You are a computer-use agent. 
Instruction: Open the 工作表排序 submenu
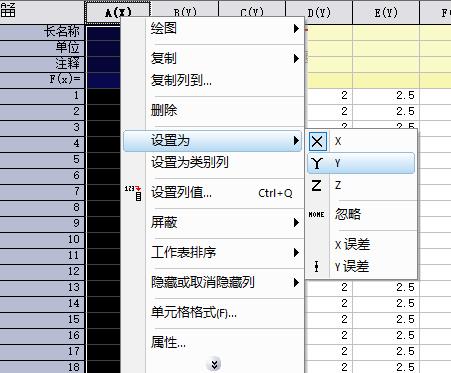pyautogui.click(x=213, y=252)
